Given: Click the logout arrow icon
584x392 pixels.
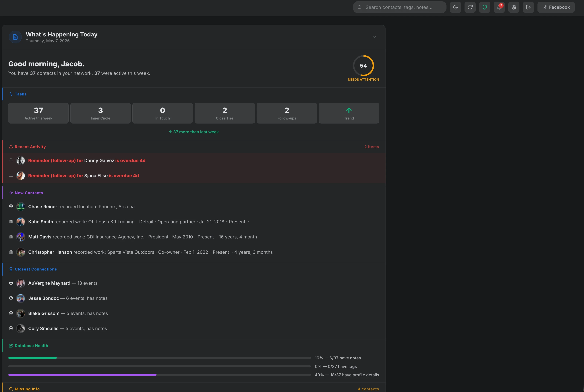Looking at the screenshot, I should coord(528,7).
